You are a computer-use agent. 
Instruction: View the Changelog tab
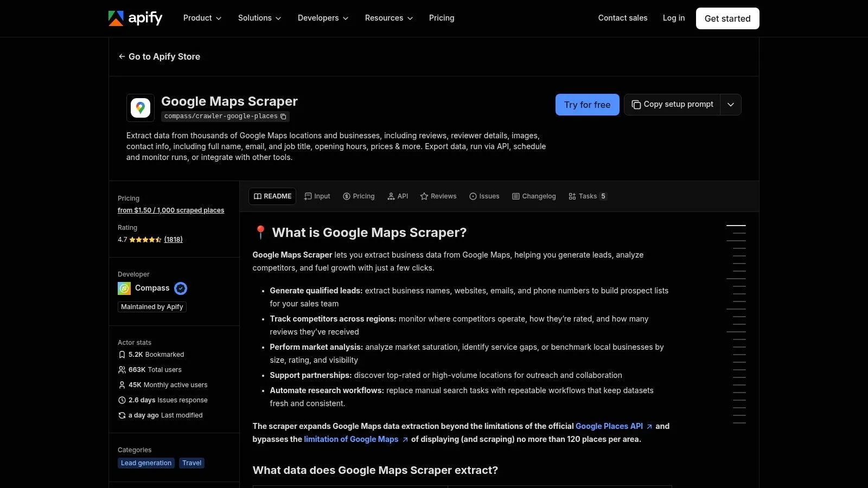534,196
